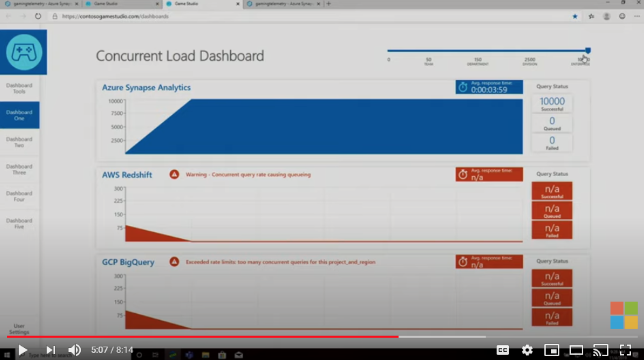Switch to first gamingtelemetry Azure Synapse tab
The image size is (644, 360).
pos(42,4)
